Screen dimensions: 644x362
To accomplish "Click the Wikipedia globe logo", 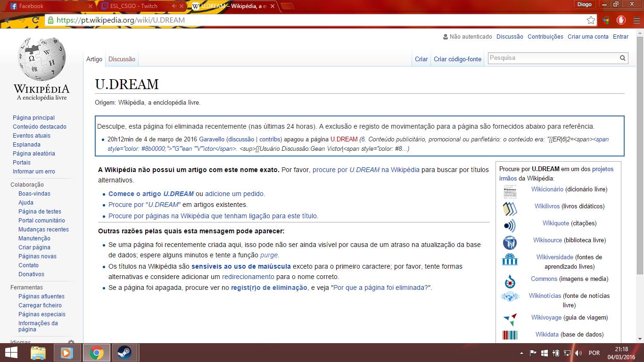I will click(x=41, y=59).
